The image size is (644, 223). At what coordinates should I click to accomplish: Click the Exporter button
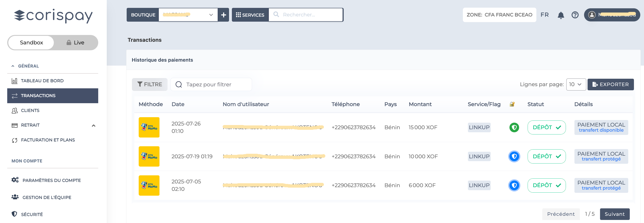coord(610,85)
